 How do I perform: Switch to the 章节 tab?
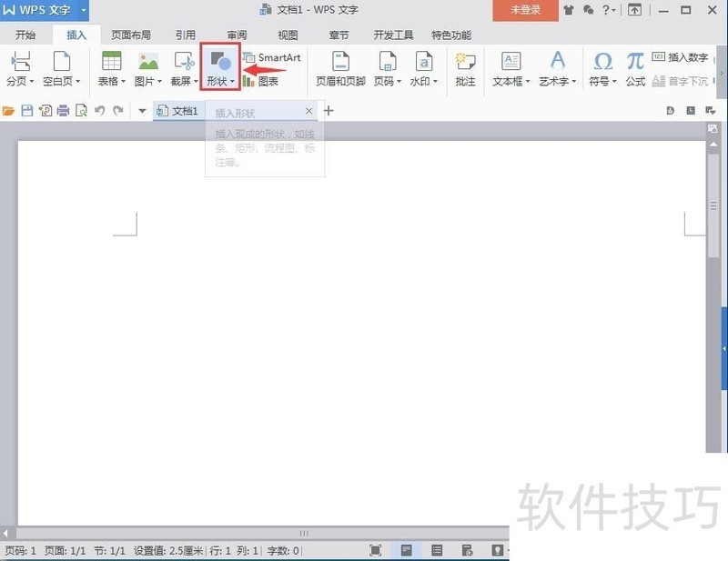tap(339, 35)
